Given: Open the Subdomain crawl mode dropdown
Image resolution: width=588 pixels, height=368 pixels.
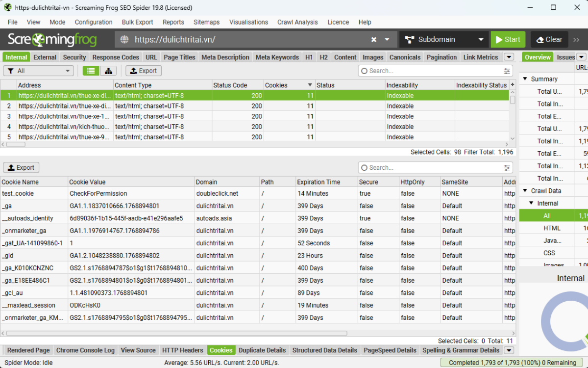Looking at the screenshot, I should pos(443,39).
